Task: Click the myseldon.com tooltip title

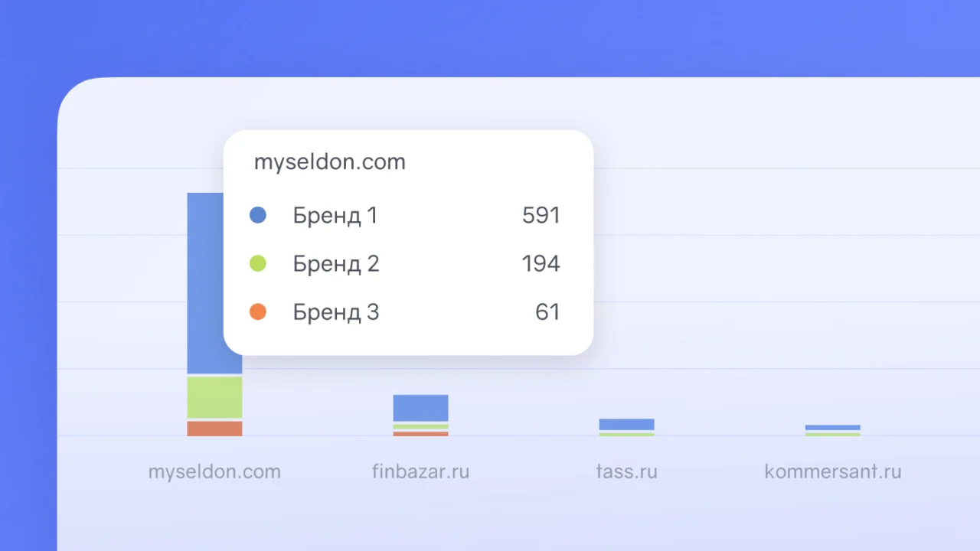Action: pyautogui.click(x=329, y=162)
